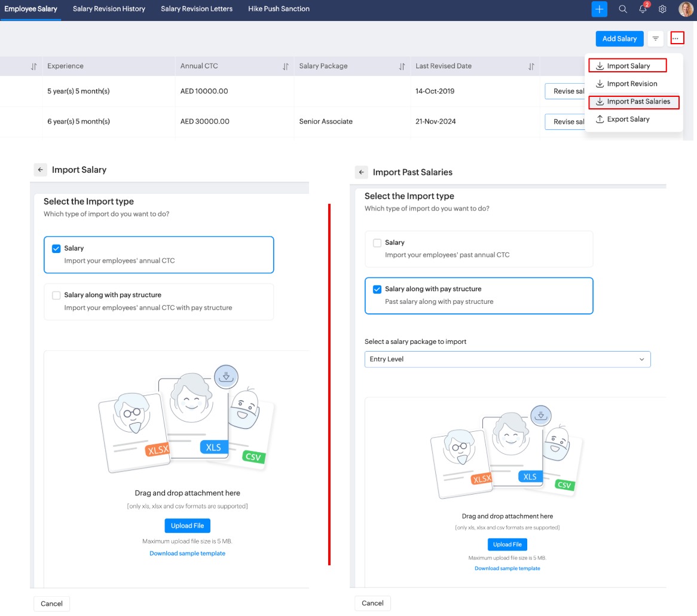697x616 pixels.
Task: Switch to the Salary Revision History tab
Action: coord(109,9)
